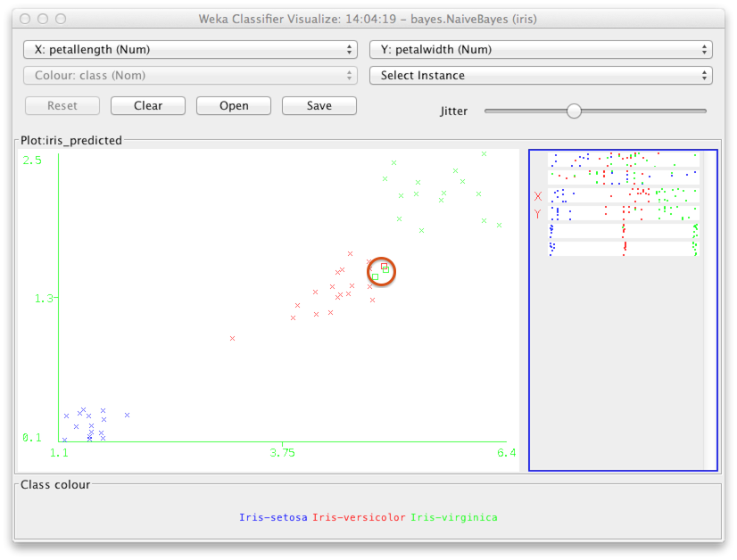The image size is (737, 560).
Task: Click the greyed-out Reset button
Action: 62,105
